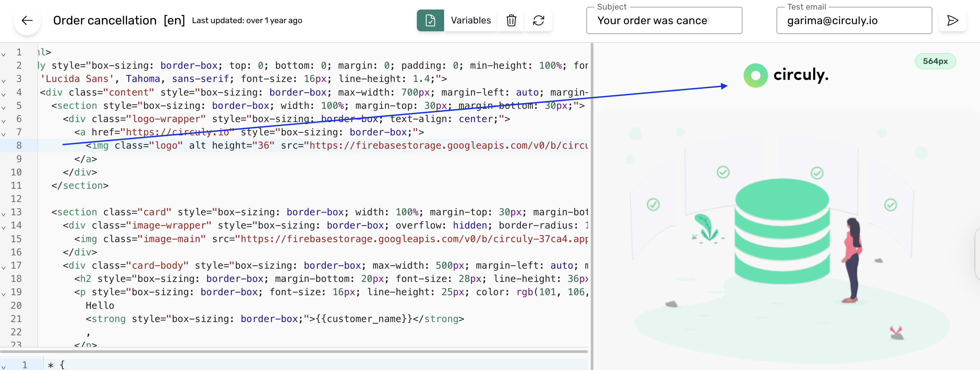
Task: Collapse code fold at line 4
Action: pos(4,95)
